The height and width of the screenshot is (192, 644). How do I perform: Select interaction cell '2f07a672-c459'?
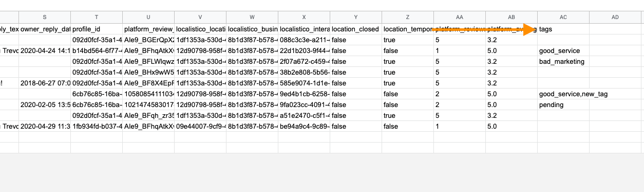point(304,62)
